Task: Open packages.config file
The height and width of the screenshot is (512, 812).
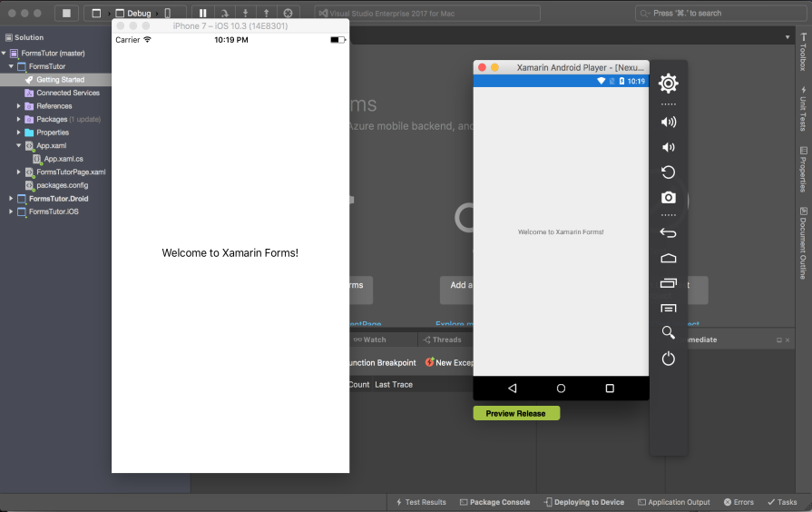Action: [x=62, y=185]
